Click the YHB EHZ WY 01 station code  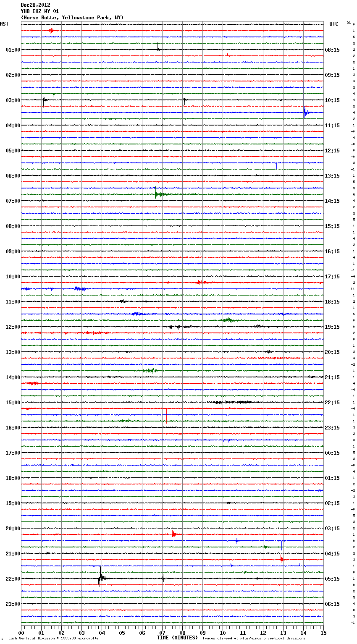pos(40,11)
